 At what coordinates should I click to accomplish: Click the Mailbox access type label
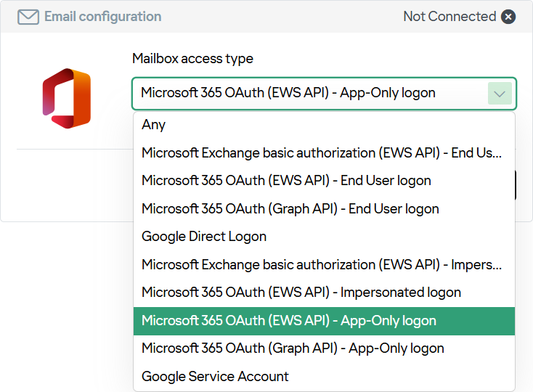(192, 59)
